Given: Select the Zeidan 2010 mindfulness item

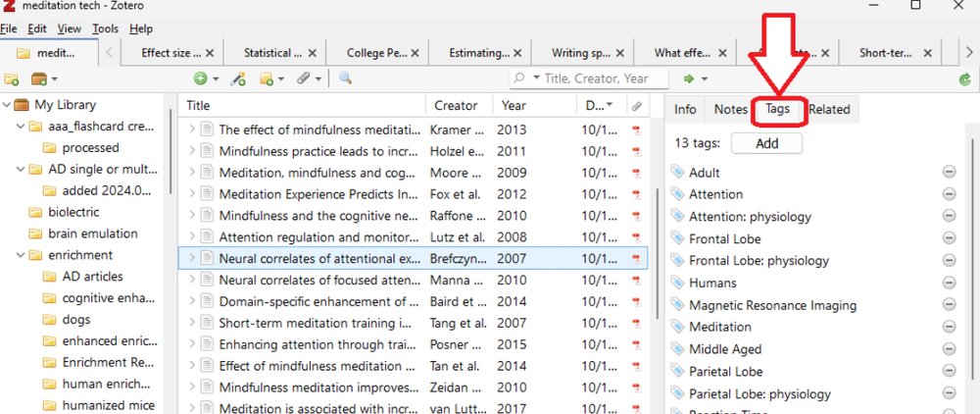Looking at the screenshot, I should [x=413, y=388].
